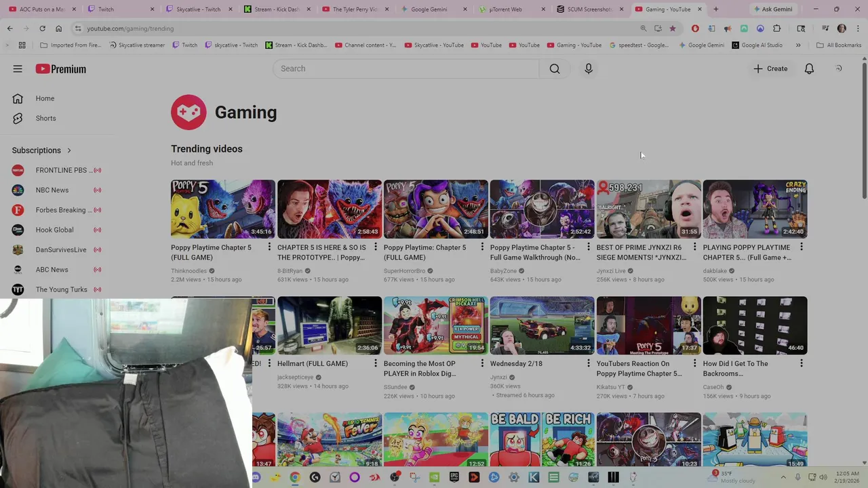The width and height of the screenshot is (868, 488).
Task: Show more bookmarks chevron
Action: [x=798, y=45]
